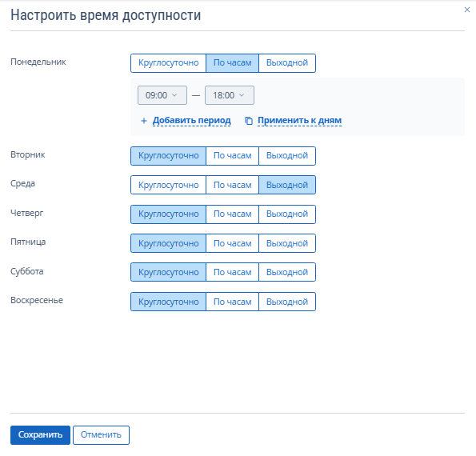Switch Суббота to По часам

coord(232,272)
